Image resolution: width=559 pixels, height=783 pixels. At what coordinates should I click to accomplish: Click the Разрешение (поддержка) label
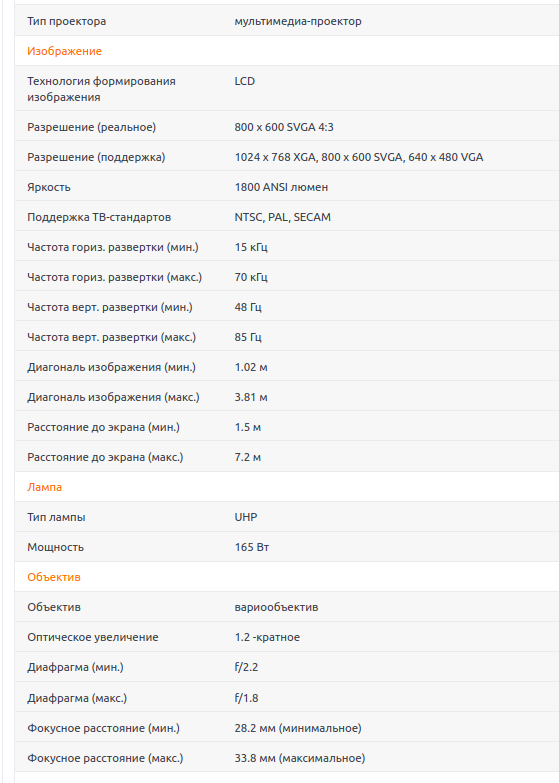(96, 157)
